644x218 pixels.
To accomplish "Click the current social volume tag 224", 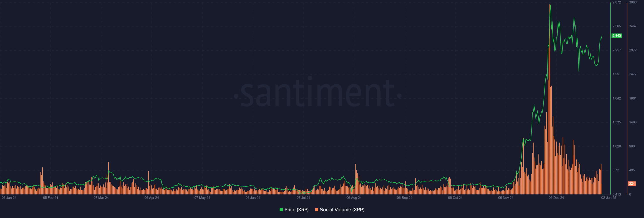I will coord(632,184).
